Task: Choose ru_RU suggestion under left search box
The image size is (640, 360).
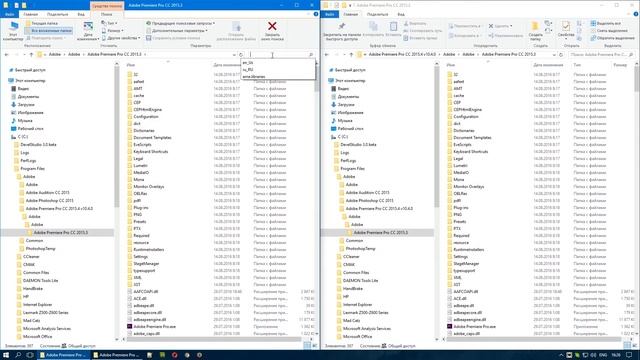Action: pyautogui.click(x=278, y=70)
